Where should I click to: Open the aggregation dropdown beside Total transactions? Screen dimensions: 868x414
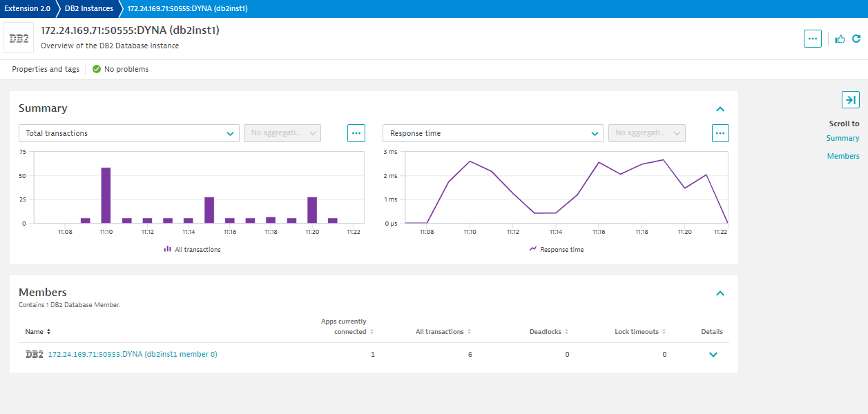click(282, 133)
